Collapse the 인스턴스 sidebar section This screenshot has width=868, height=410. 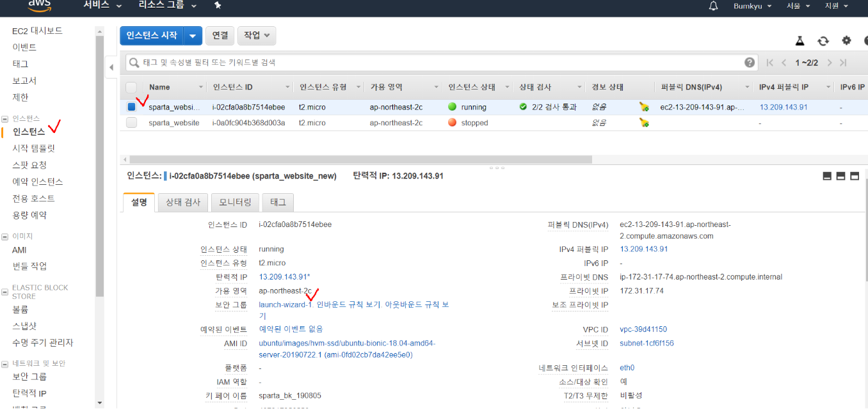(x=5, y=118)
